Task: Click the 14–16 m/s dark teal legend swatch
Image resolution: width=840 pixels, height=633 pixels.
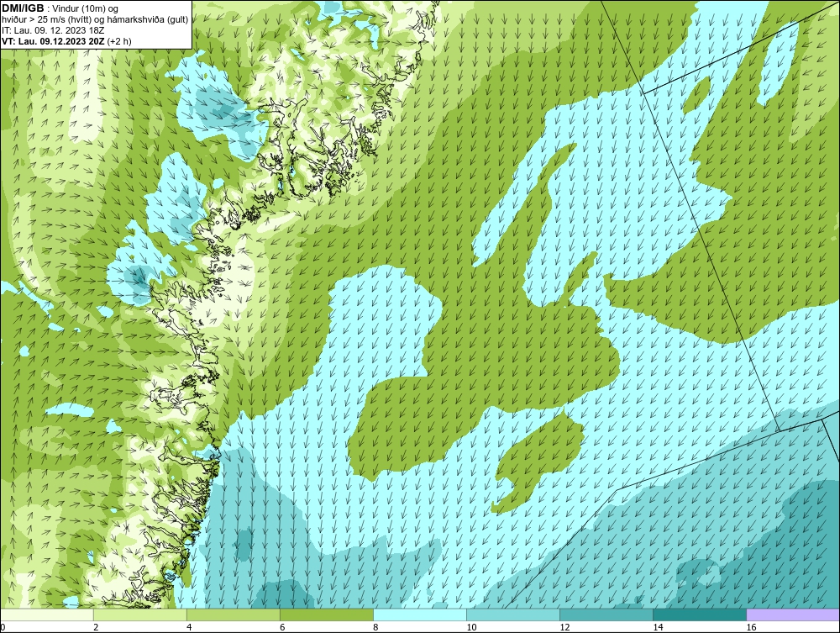Action: [700, 615]
